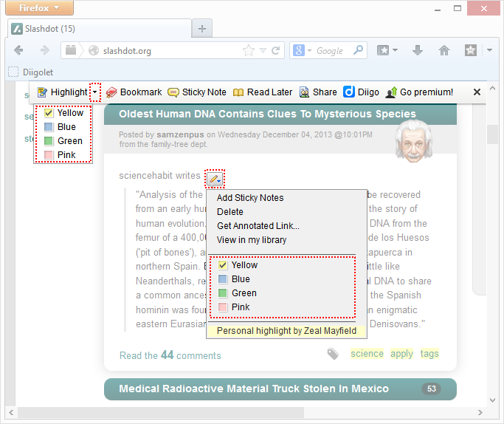Go to home page with house icon
Screen dimensions: 504x424
pyautogui.click(x=444, y=50)
